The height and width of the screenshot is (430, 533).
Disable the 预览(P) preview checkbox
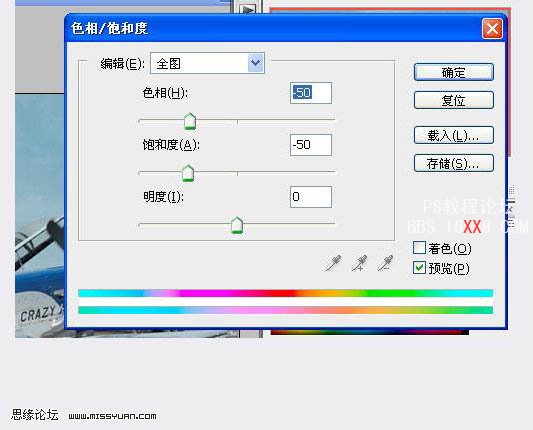click(419, 268)
